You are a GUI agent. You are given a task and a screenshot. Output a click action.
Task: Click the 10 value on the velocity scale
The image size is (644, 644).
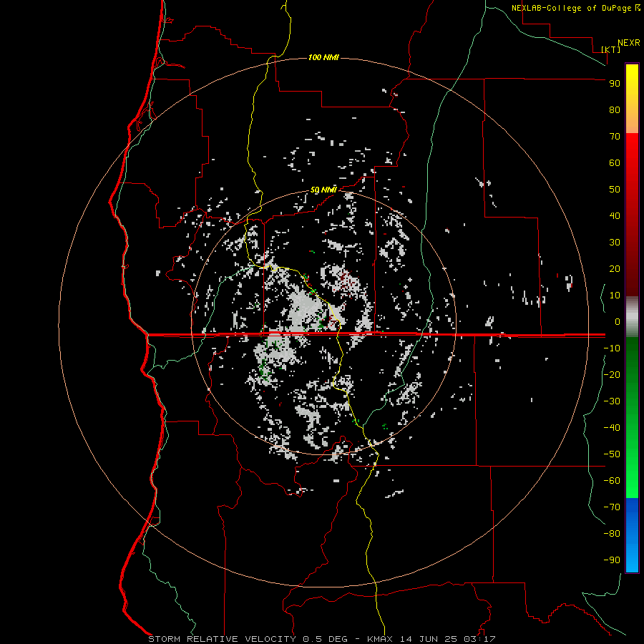point(615,296)
